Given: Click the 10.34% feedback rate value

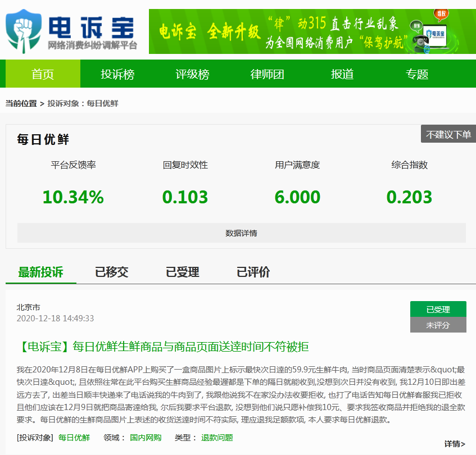Looking at the screenshot, I should 73,197.
